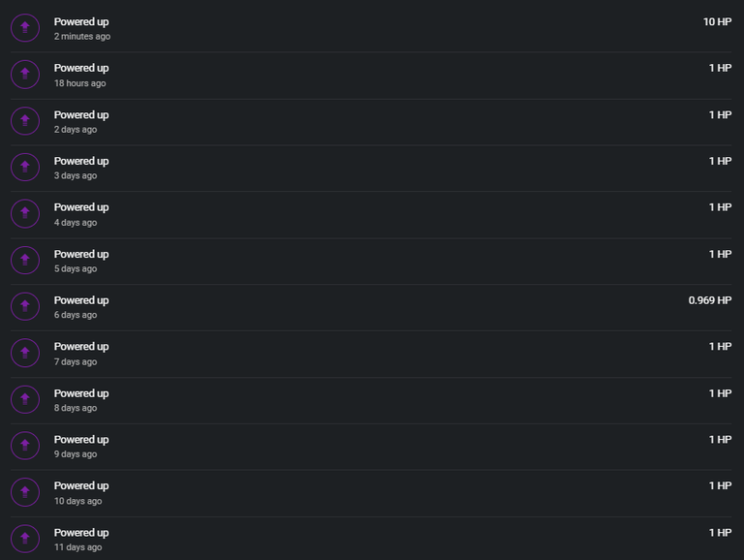Click power-up icon from 18 hours ago
The width and height of the screenshot is (744, 560).
point(25,75)
